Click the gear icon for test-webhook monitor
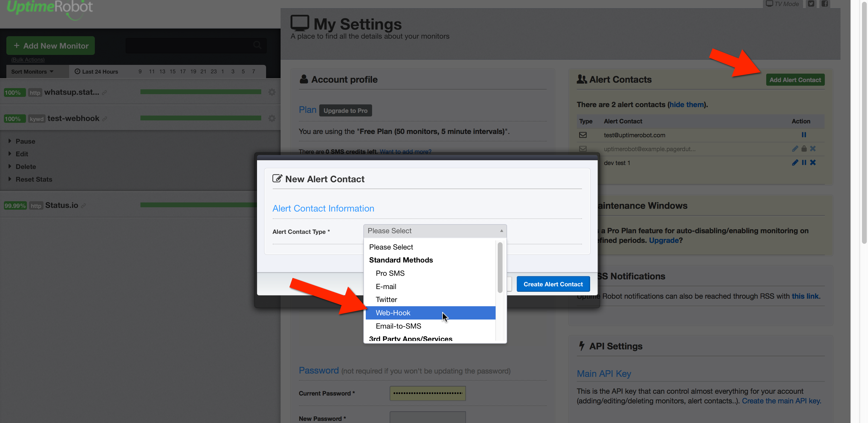This screenshot has width=868, height=423. (x=272, y=118)
